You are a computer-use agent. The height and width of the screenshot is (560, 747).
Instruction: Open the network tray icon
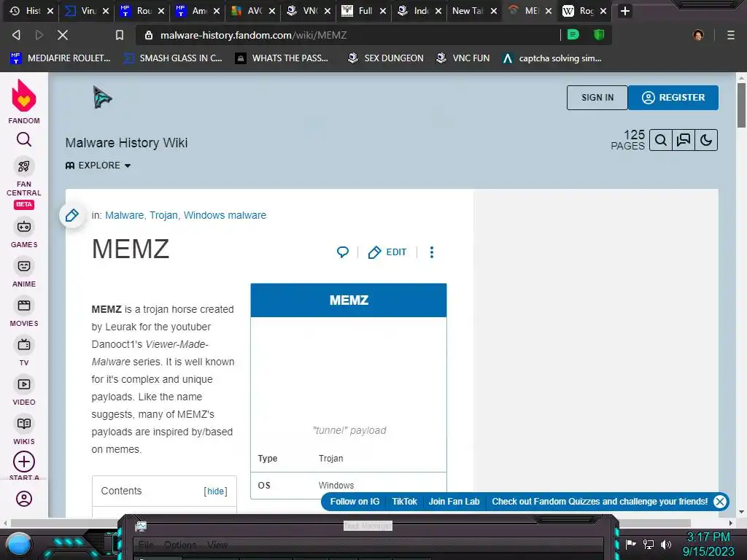tap(649, 544)
